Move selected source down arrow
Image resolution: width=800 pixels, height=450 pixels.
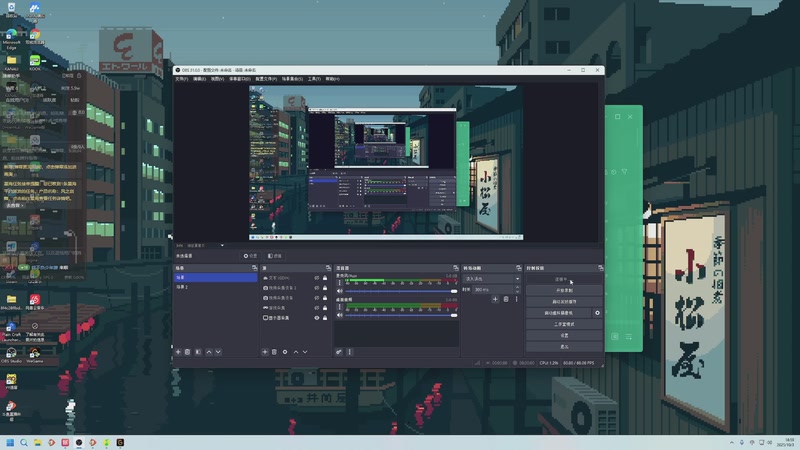305,352
